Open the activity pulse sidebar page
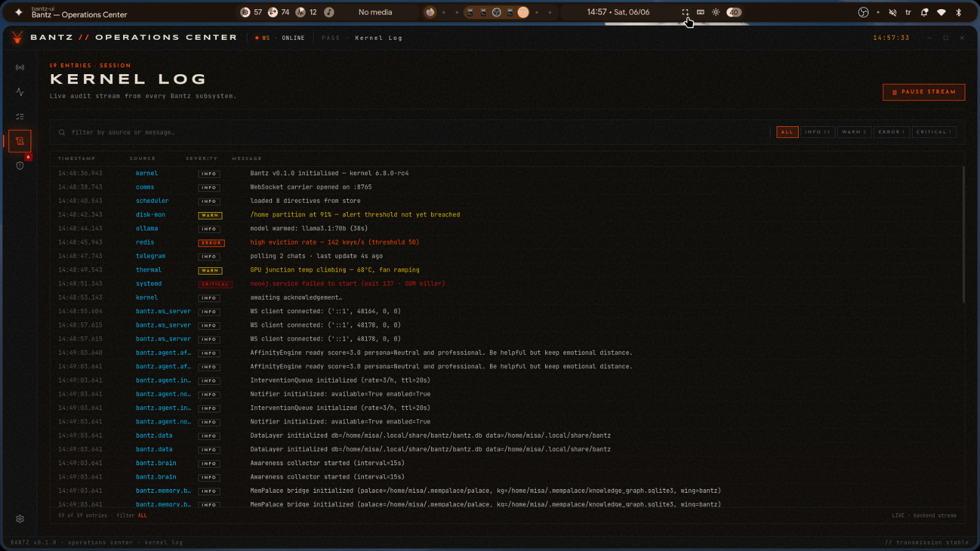The image size is (980, 551). coord(20,92)
